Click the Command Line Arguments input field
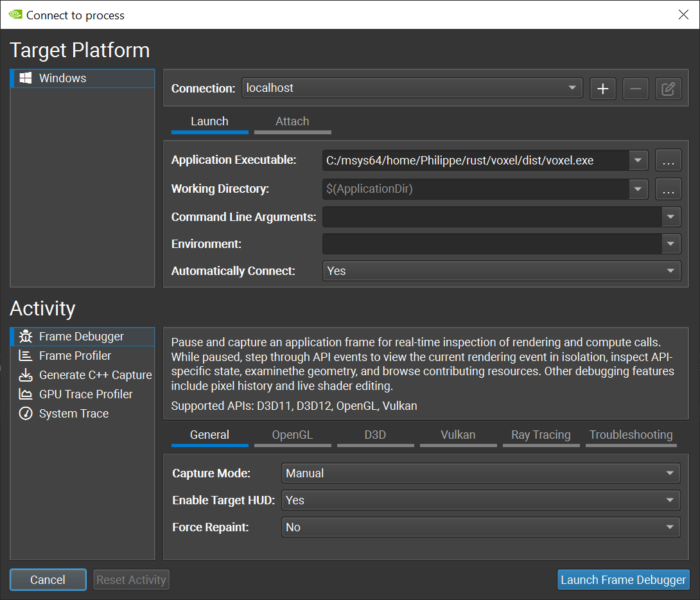This screenshot has height=600, width=700. tap(493, 217)
